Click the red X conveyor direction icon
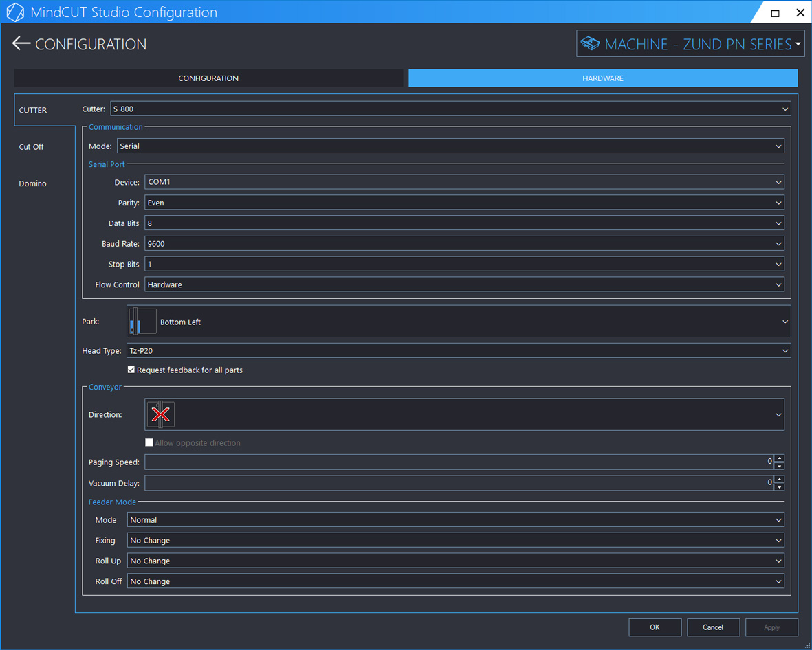The height and width of the screenshot is (650, 812). pyautogui.click(x=160, y=414)
